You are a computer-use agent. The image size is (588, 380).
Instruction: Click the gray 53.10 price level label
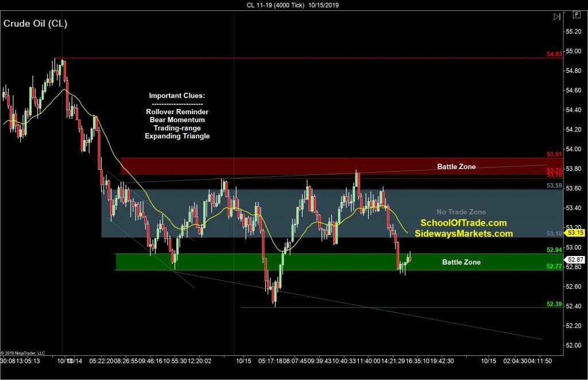(x=554, y=234)
